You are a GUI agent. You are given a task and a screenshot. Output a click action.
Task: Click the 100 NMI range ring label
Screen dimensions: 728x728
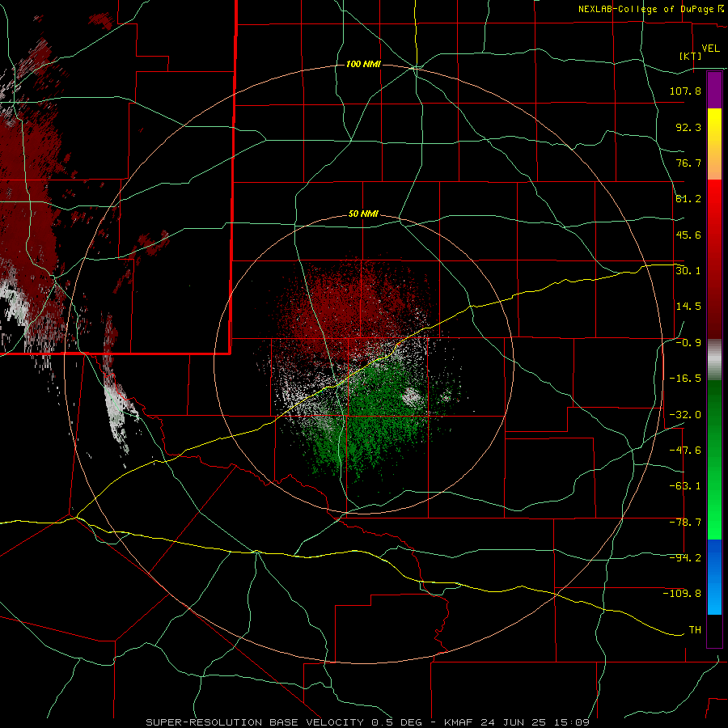click(x=363, y=64)
